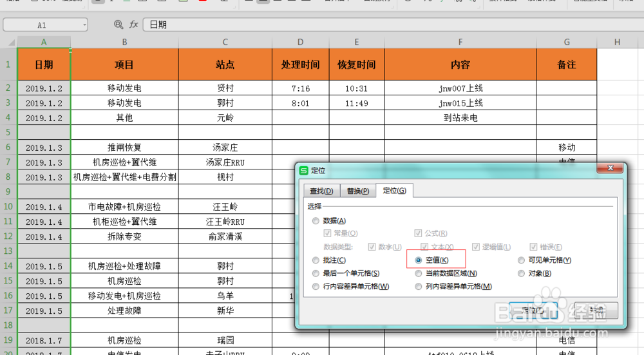This screenshot has width=644, height=355.
Task: Select row 9 header
Action: coord(8,191)
